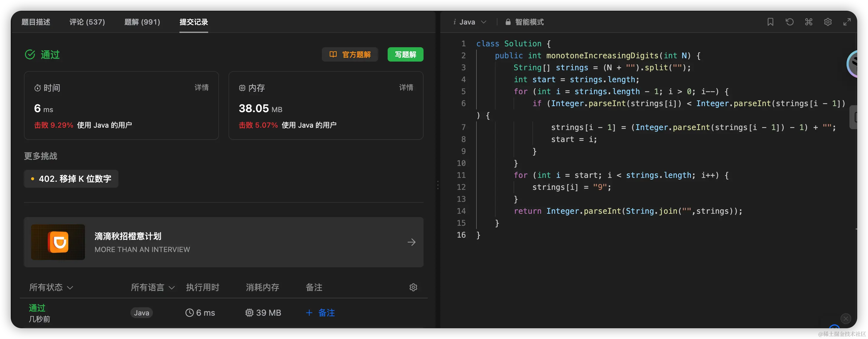
Task: Open challenge 402. 移掉 K 位数字
Action: pyautogui.click(x=71, y=179)
